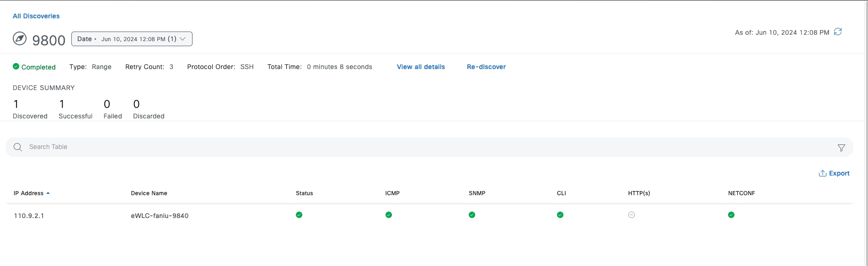Viewport: 868px width, 266px height.
Task: Click the search magnifier icon
Action: (18, 147)
